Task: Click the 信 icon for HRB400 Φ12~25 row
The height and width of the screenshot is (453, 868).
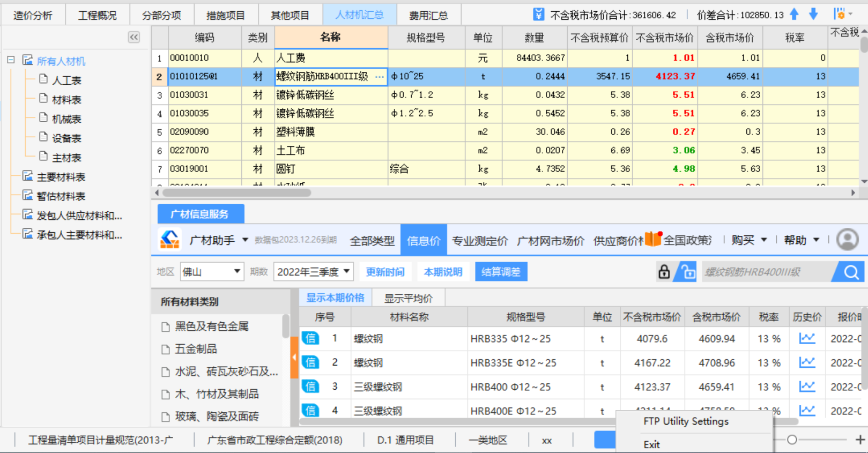Action: click(x=310, y=387)
